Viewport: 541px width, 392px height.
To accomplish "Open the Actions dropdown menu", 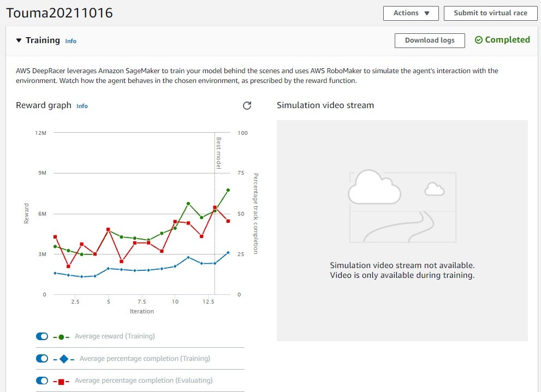I will (x=411, y=13).
